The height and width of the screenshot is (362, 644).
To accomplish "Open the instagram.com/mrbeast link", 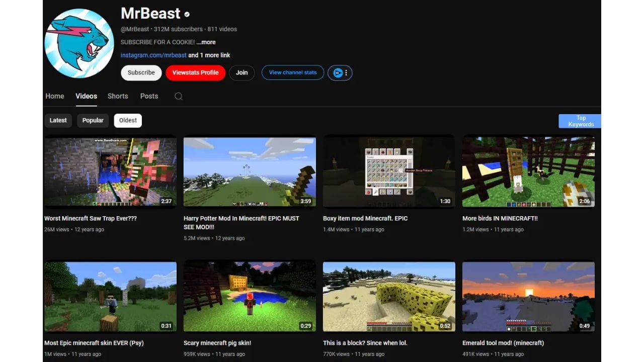I will pyautogui.click(x=153, y=55).
